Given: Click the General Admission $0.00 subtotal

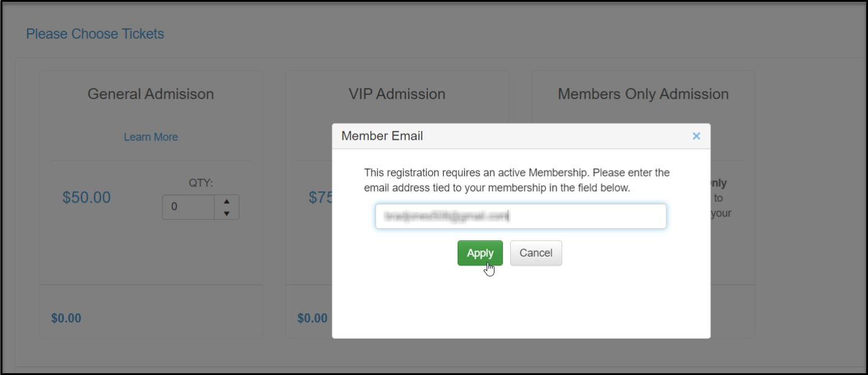Looking at the screenshot, I should point(66,318).
